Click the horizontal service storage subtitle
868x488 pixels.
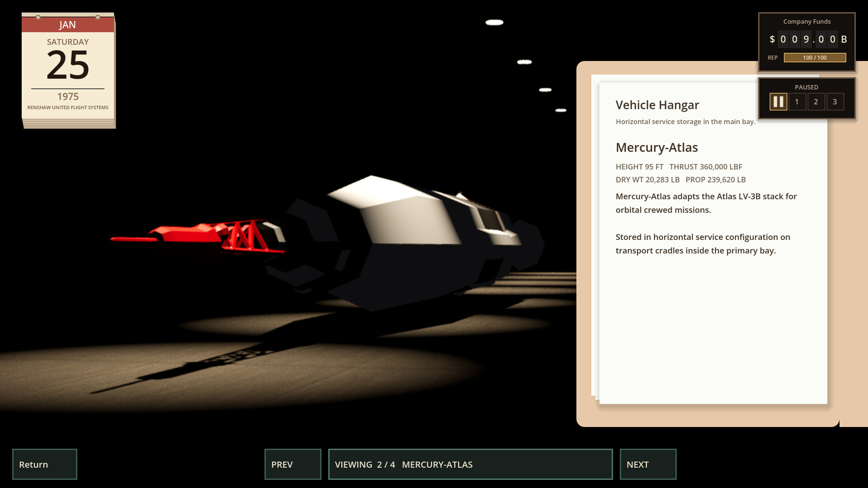pyautogui.click(x=685, y=122)
